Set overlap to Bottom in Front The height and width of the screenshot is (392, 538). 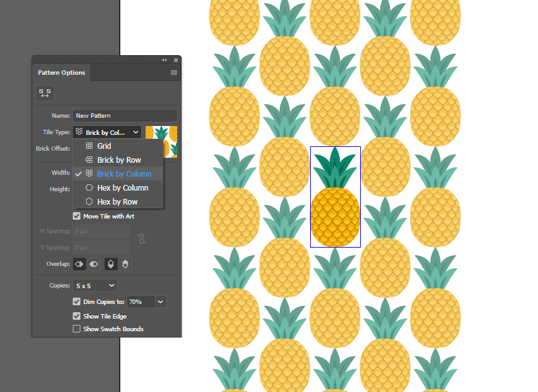tap(125, 263)
